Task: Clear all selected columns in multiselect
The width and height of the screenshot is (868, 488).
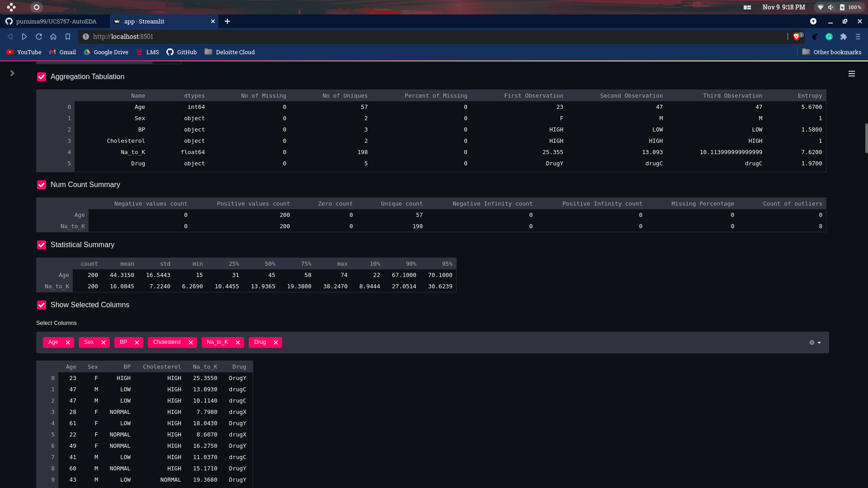Action: click(812, 343)
